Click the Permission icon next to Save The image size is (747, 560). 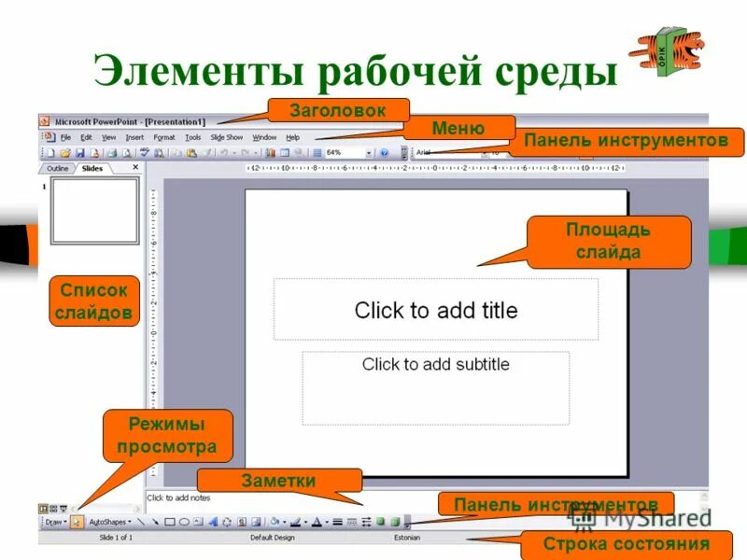[x=95, y=153]
